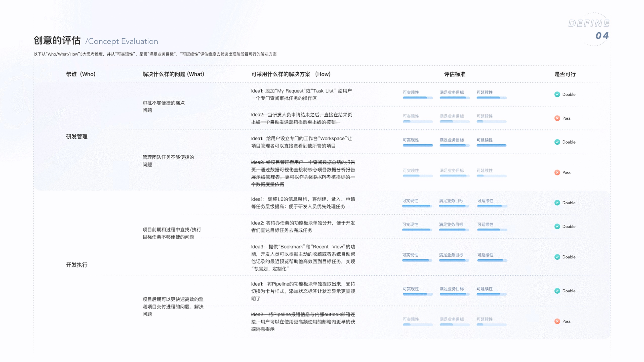
Task: Click 可实现性 progress bar in My Request row
Action: tap(418, 98)
